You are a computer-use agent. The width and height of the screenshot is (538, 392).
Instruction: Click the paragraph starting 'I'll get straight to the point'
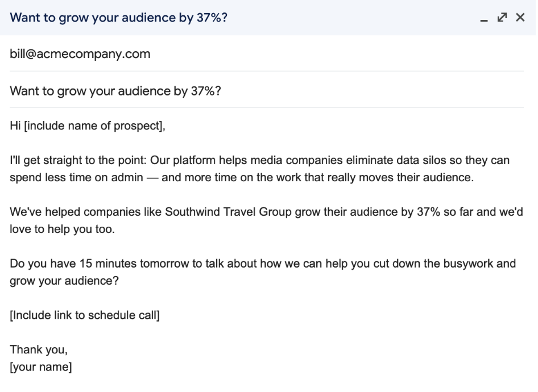pos(259,169)
